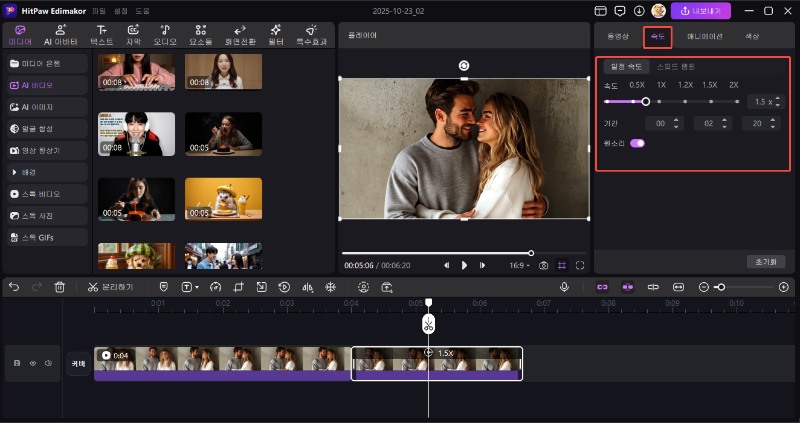The height and width of the screenshot is (423, 800).
Task: Enter fullscreen preview mode
Action: pyautogui.click(x=580, y=265)
